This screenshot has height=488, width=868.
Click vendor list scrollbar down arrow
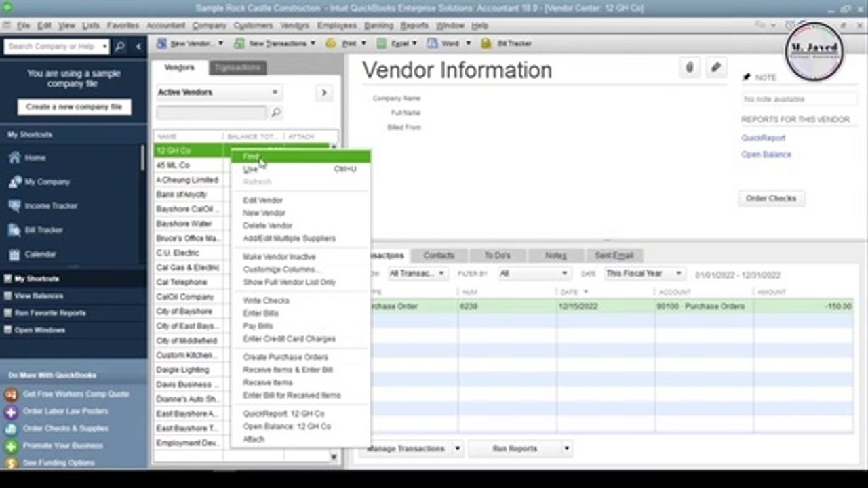tap(334, 457)
